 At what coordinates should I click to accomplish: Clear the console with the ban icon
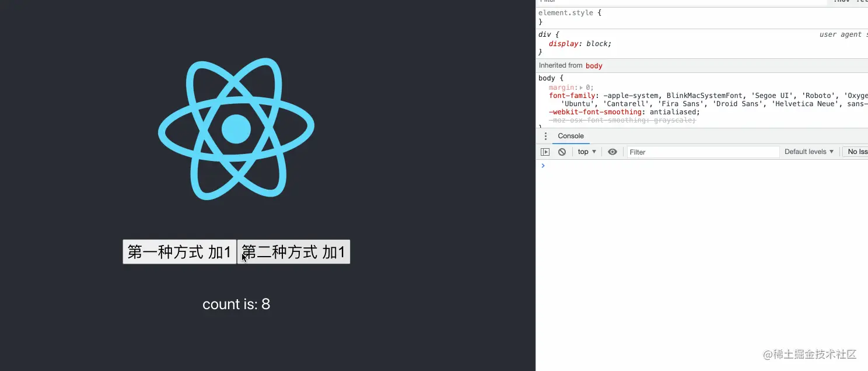tap(562, 152)
